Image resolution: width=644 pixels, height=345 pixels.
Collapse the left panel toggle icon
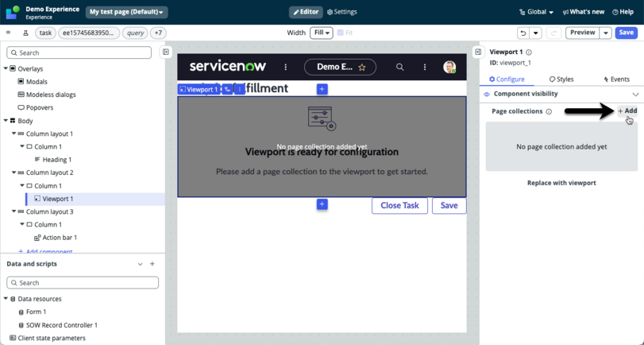pos(165,52)
